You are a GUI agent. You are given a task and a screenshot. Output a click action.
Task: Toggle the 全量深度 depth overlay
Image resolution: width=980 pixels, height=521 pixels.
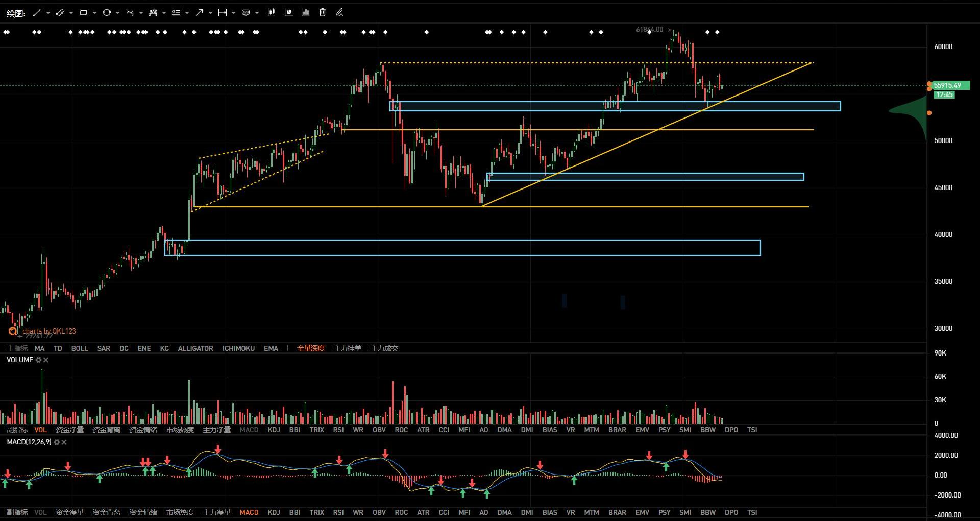(x=310, y=348)
